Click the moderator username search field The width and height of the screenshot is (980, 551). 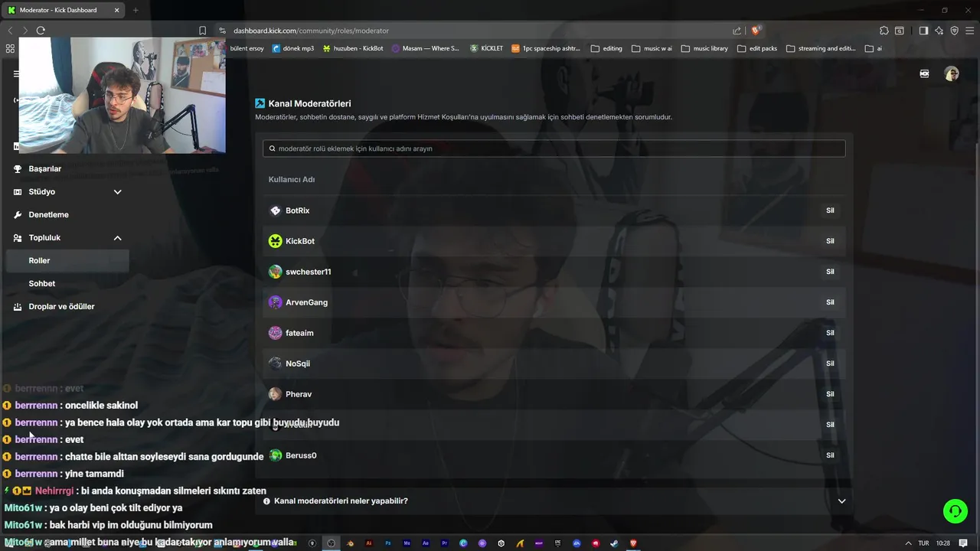(554, 148)
